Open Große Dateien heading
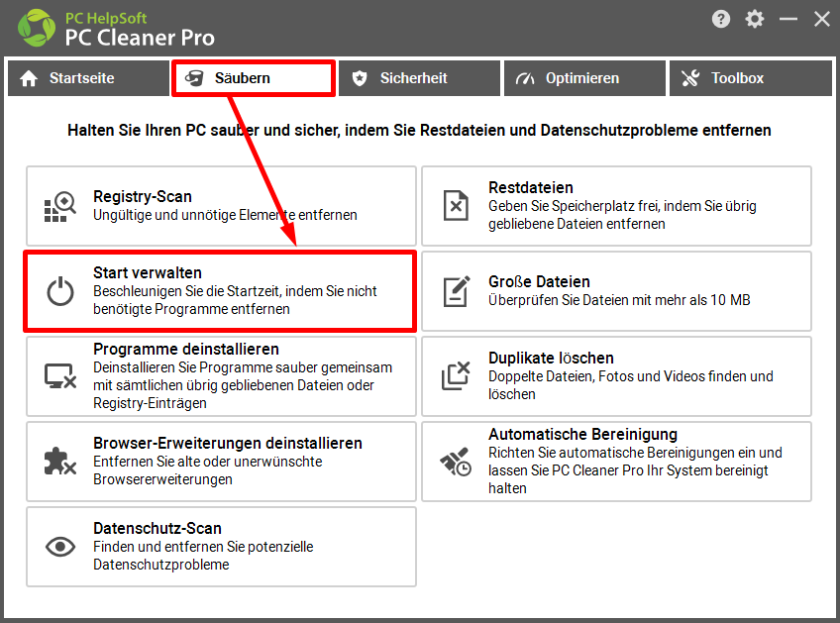The image size is (840, 623). [539, 281]
